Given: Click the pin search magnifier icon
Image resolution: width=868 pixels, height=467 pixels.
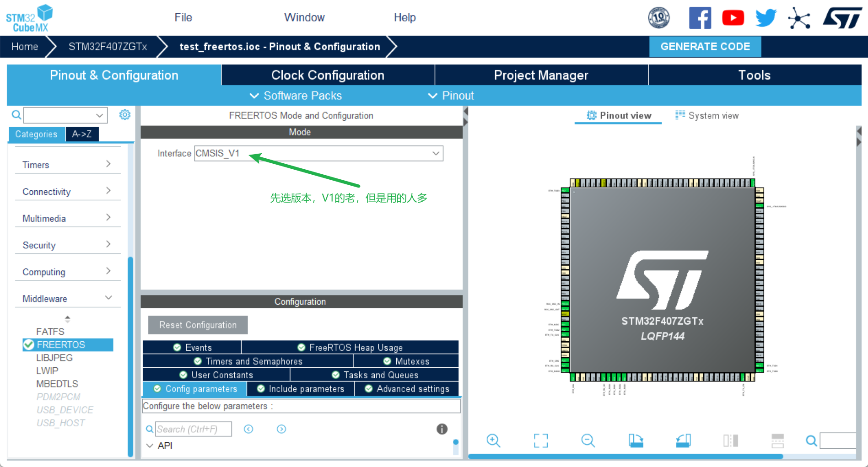Looking at the screenshot, I should 811,440.
